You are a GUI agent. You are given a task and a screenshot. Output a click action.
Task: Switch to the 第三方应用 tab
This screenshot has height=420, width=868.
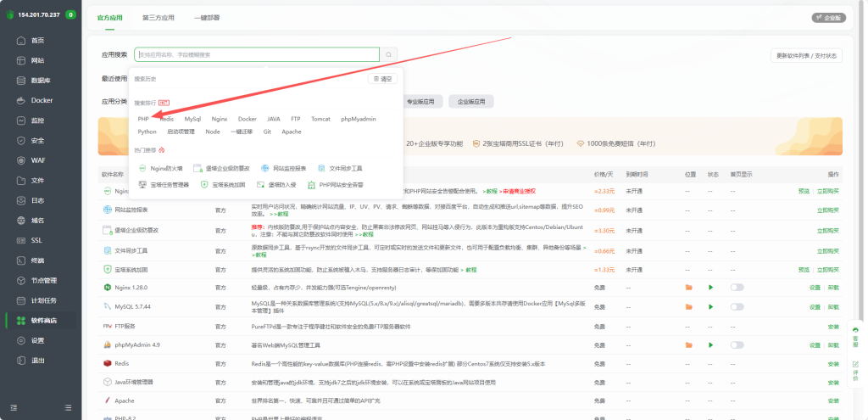point(158,17)
